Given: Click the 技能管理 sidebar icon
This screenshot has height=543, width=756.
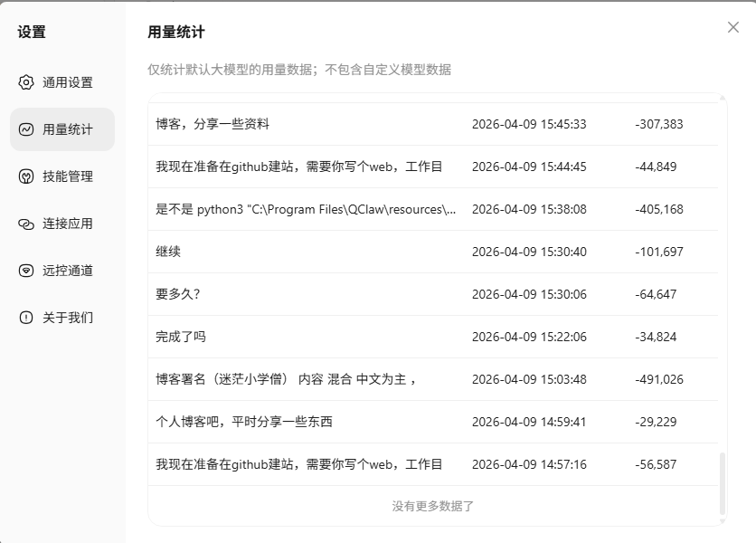Looking at the screenshot, I should 26,176.
